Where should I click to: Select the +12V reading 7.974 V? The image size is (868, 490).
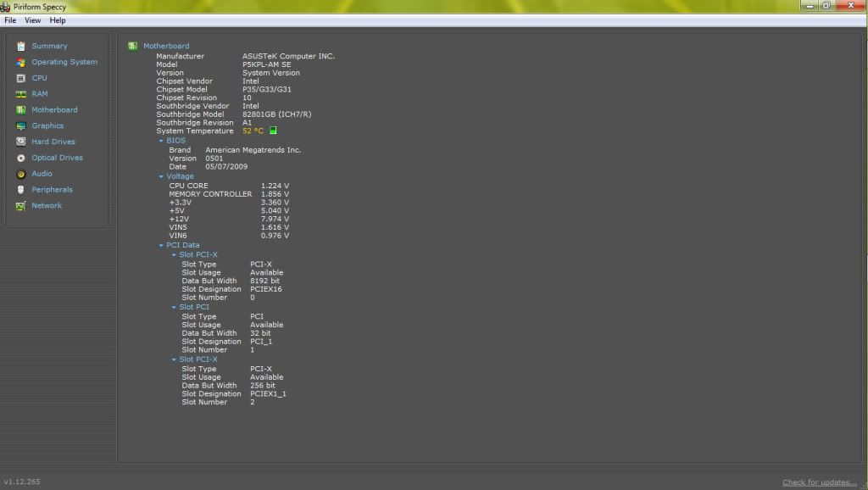[275, 220]
